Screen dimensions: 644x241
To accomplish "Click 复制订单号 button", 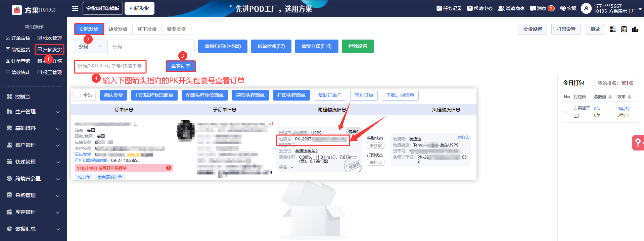I will 330,95.
